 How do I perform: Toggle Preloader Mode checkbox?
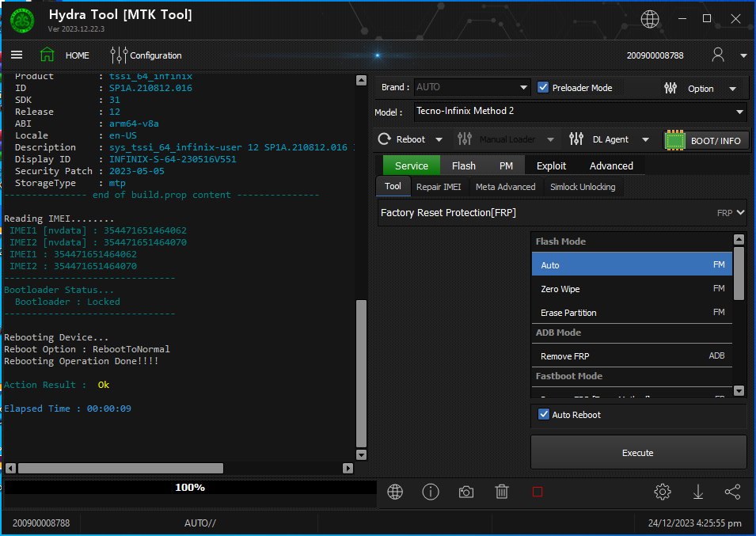pos(543,87)
